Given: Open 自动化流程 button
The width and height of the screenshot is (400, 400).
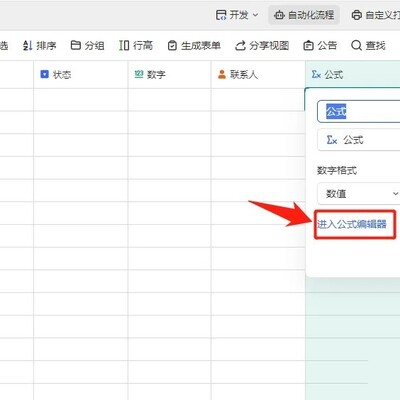Looking at the screenshot, I should click(304, 15).
